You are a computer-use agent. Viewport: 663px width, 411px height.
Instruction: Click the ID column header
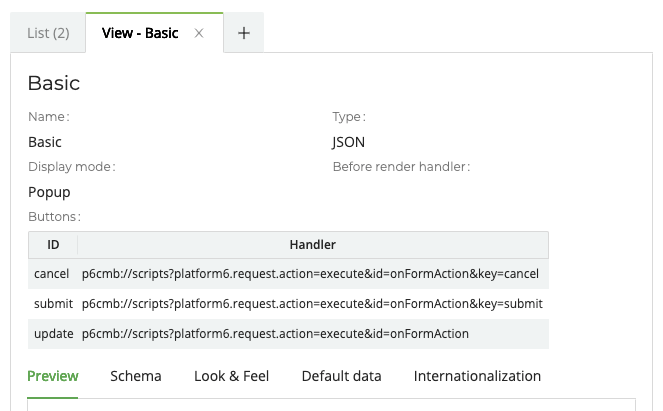click(x=53, y=245)
